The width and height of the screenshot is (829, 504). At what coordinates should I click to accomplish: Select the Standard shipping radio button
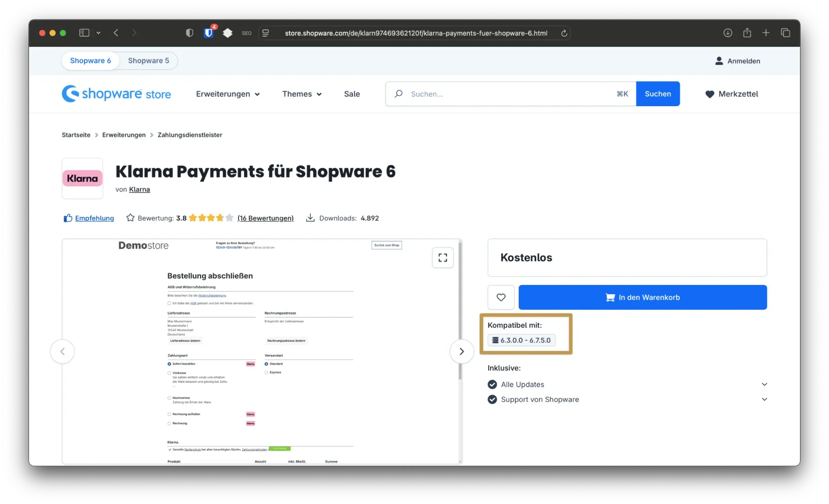267,364
